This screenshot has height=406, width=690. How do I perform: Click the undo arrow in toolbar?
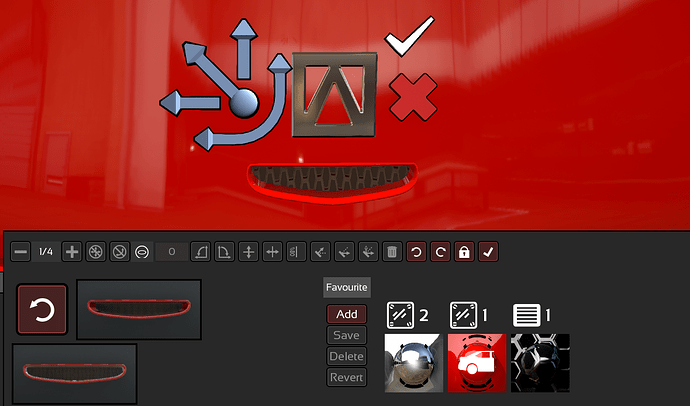tap(416, 252)
